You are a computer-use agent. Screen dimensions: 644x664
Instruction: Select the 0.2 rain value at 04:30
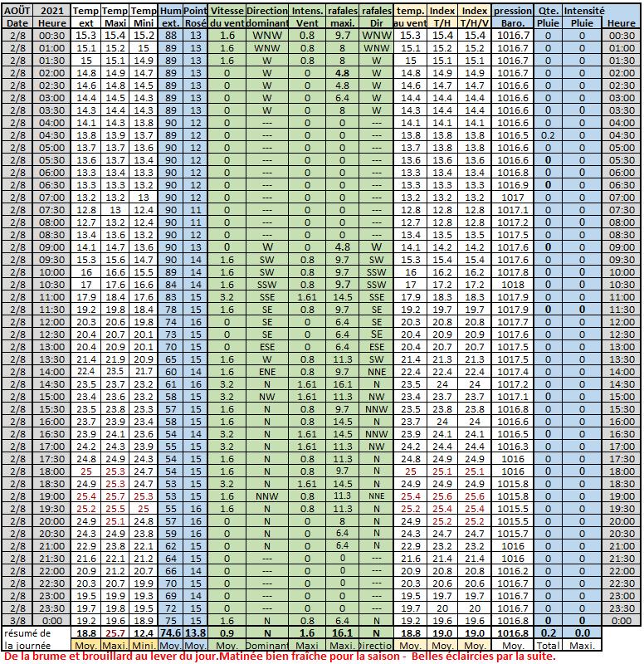pyautogui.click(x=548, y=134)
